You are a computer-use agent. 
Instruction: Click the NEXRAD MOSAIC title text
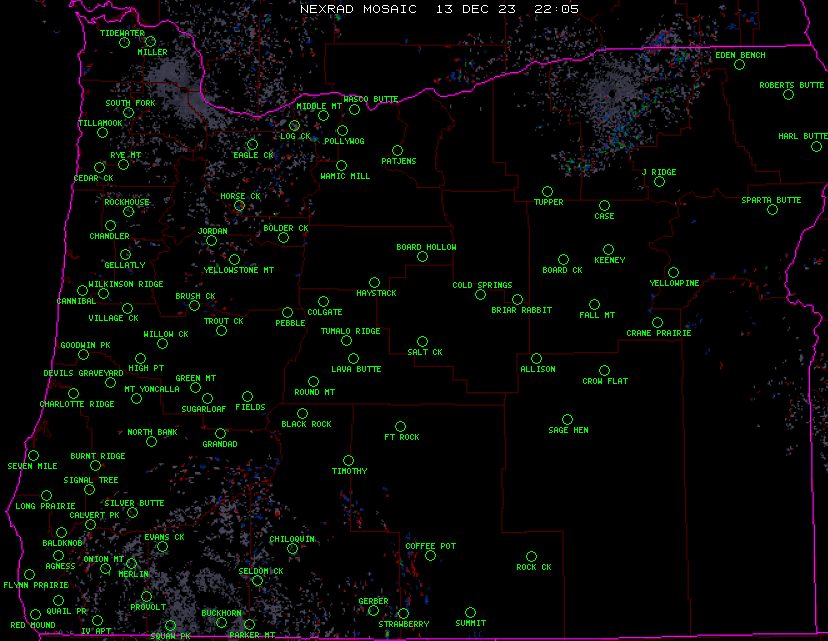(x=358, y=8)
